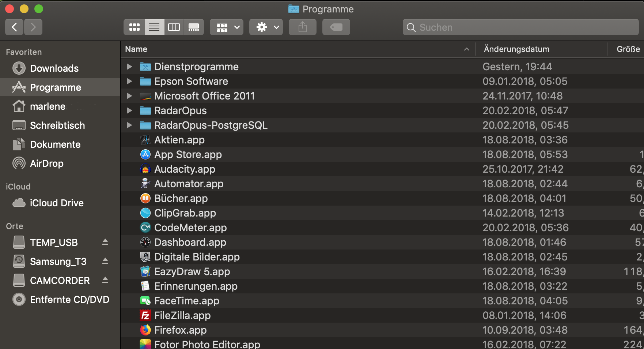Select the Firefox.app icon

pos(145,330)
